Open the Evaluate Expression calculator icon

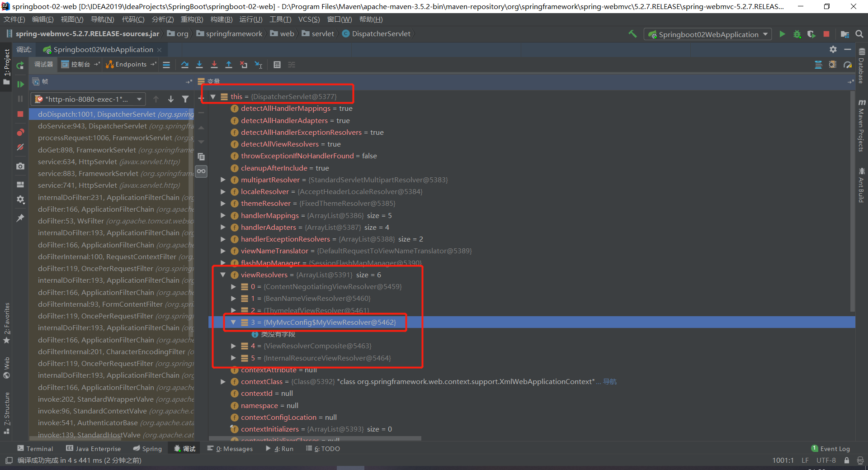coord(277,65)
